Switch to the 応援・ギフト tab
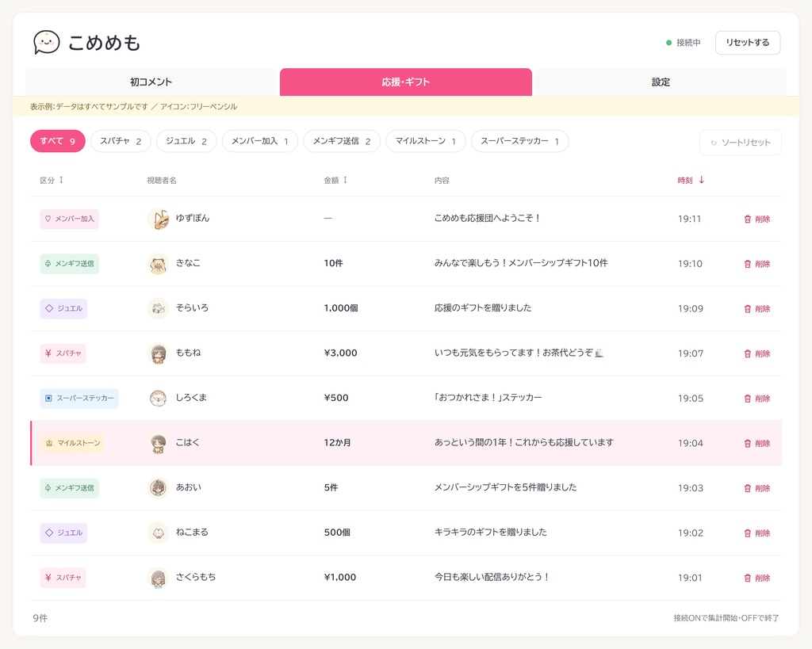 click(x=406, y=82)
